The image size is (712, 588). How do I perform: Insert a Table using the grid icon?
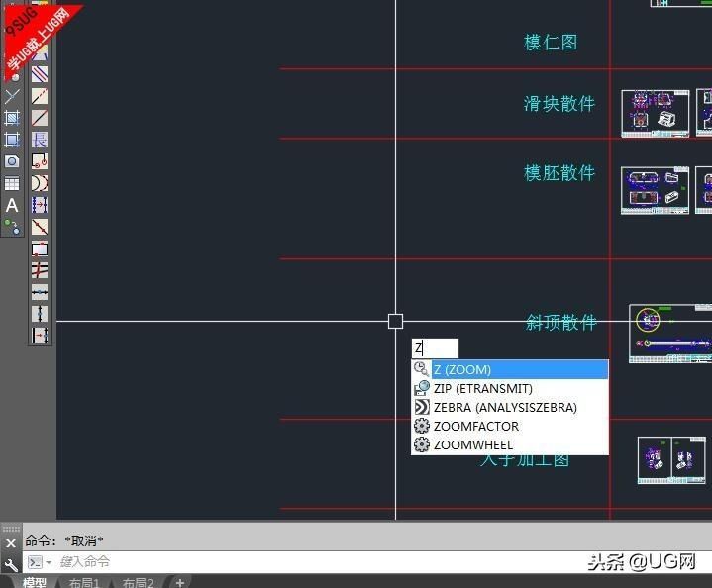(x=12, y=183)
